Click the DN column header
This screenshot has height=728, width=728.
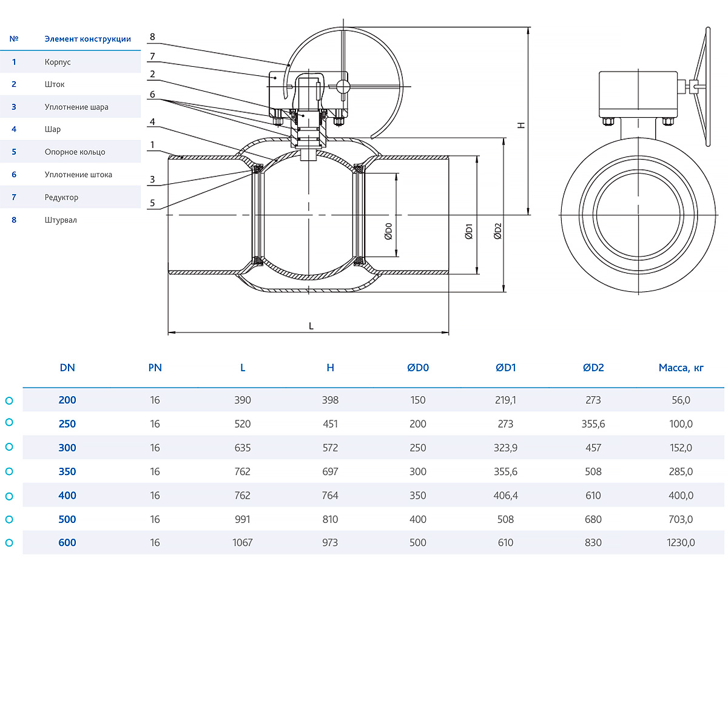(67, 368)
